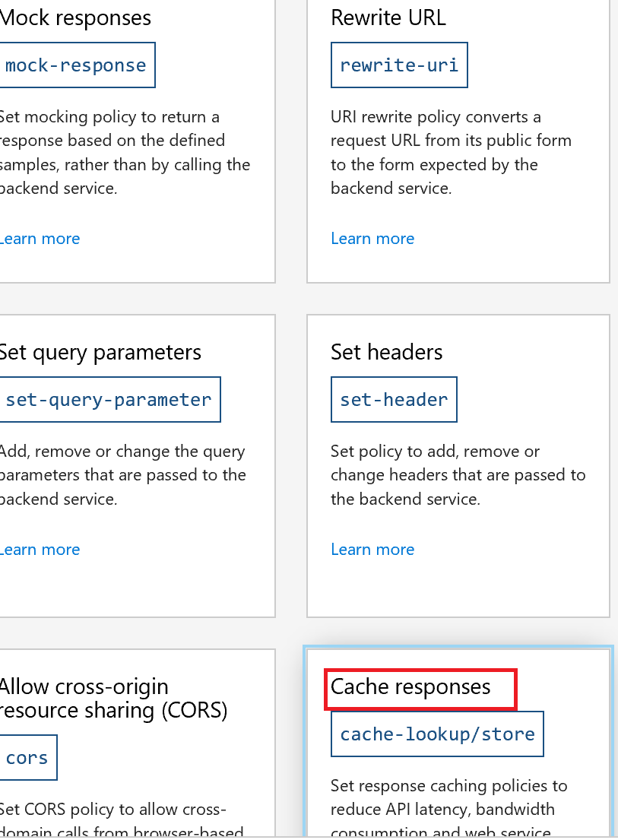Open Learn more under Mock responses

(x=40, y=238)
